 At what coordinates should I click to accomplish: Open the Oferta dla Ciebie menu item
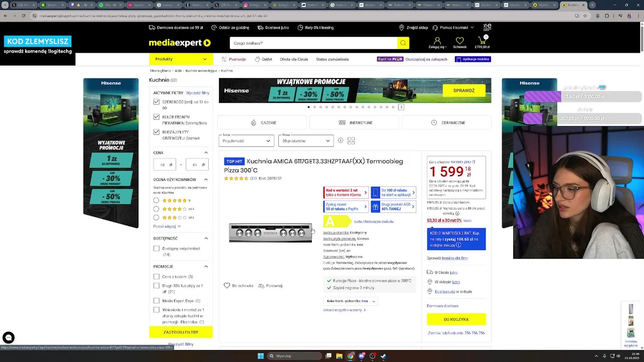pyautogui.click(x=294, y=59)
